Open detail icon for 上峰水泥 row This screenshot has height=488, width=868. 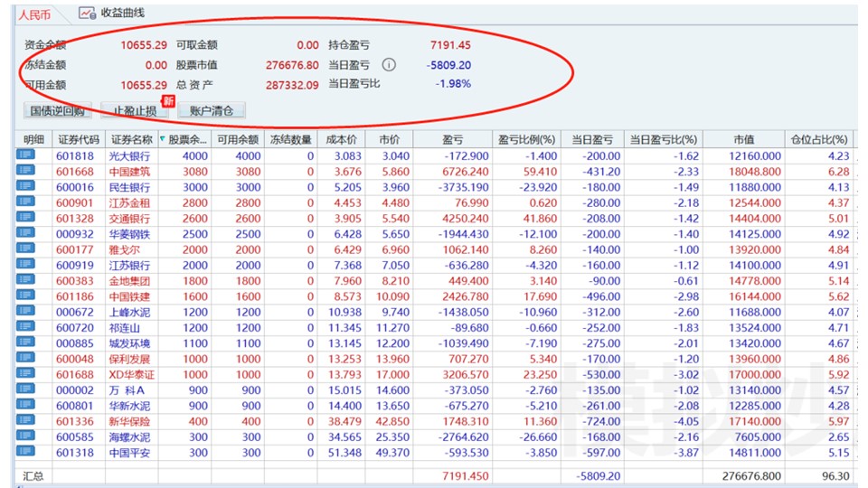pyautogui.click(x=25, y=311)
